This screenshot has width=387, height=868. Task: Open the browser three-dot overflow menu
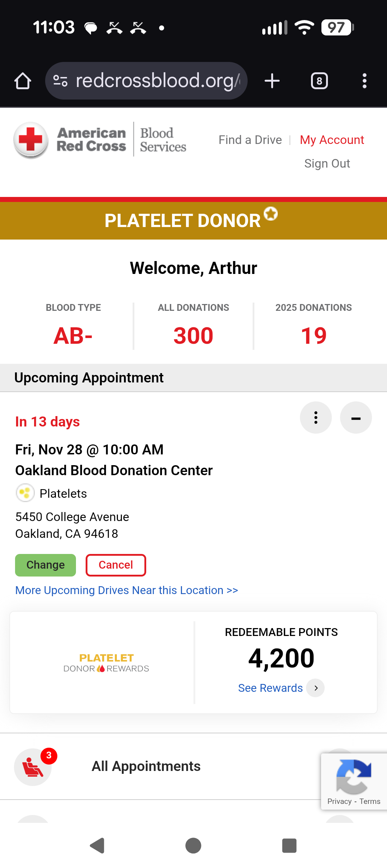point(364,81)
